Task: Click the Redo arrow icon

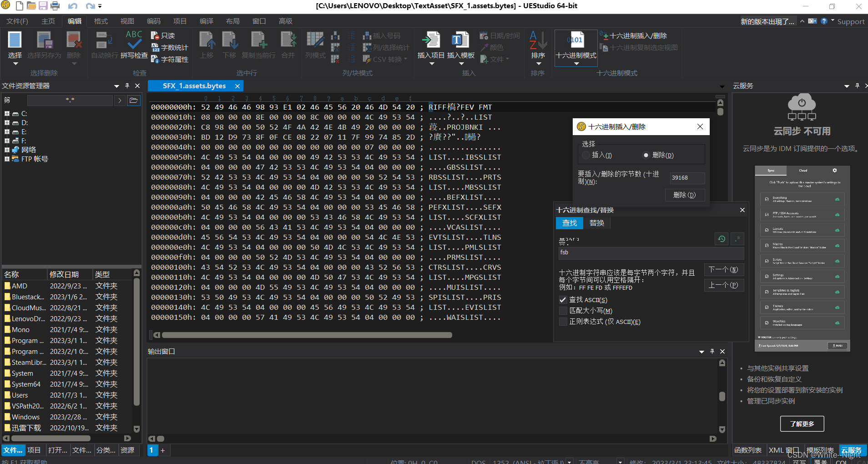Action: coord(91,6)
